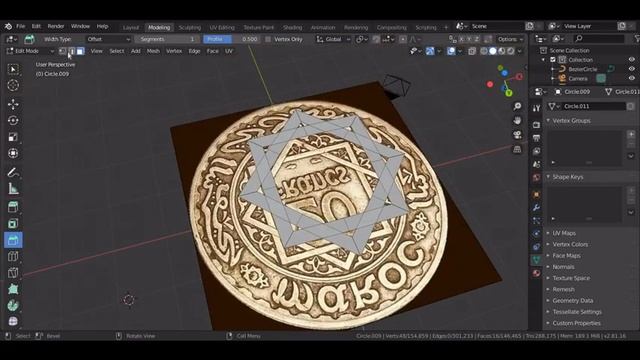Switch perspective/orthographic grid icon
Viewport: 640px width, 360px height.
click(x=518, y=149)
